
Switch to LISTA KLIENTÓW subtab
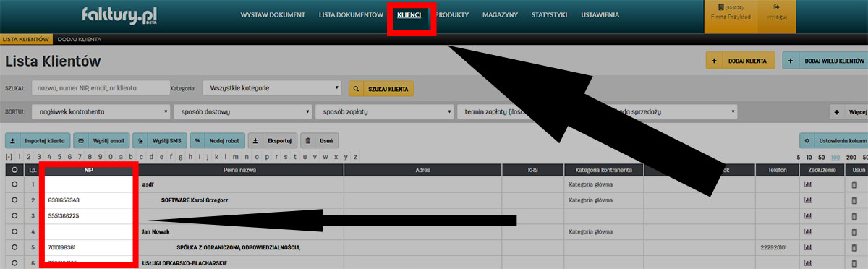pyautogui.click(x=25, y=39)
